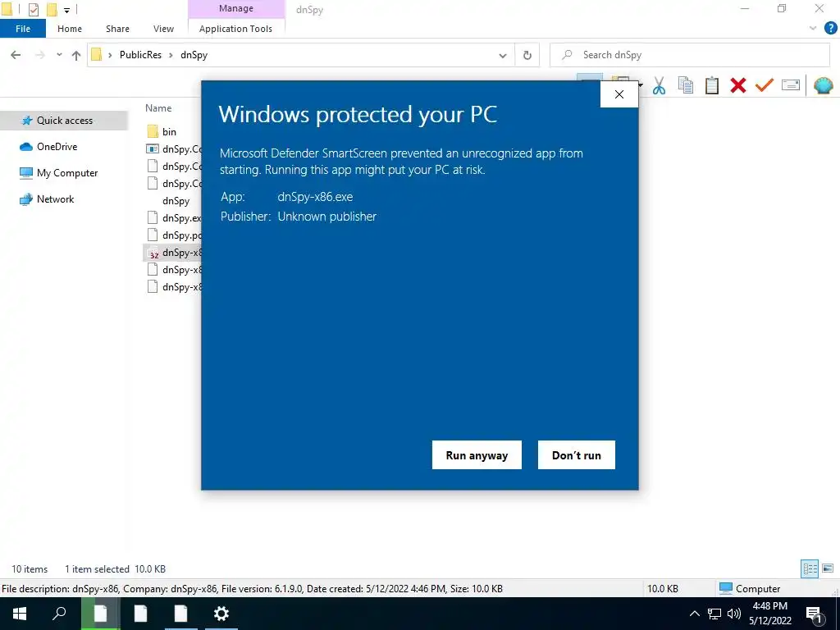
Task: Refresh the dnSpy folder view
Action: (x=527, y=55)
